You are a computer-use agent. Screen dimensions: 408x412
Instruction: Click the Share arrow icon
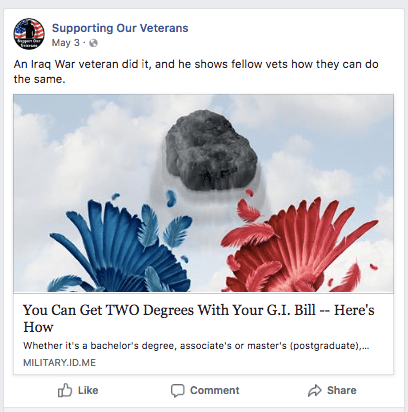click(x=315, y=390)
